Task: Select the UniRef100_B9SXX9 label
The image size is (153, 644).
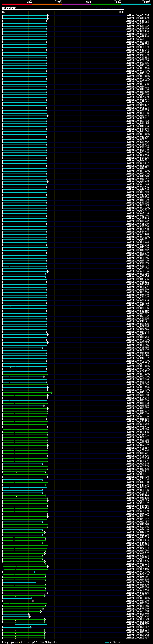Action: tap(137, 614)
